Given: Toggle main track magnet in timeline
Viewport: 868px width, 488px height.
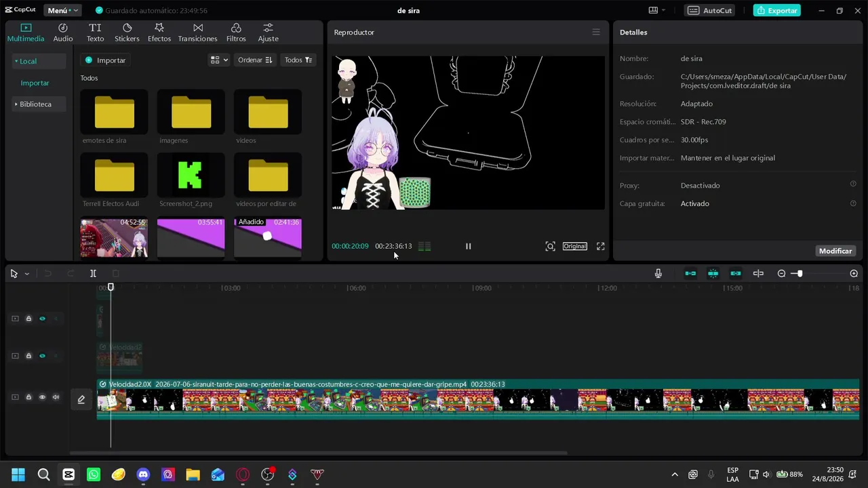Looking at the screenshot, I should point(690,273).
